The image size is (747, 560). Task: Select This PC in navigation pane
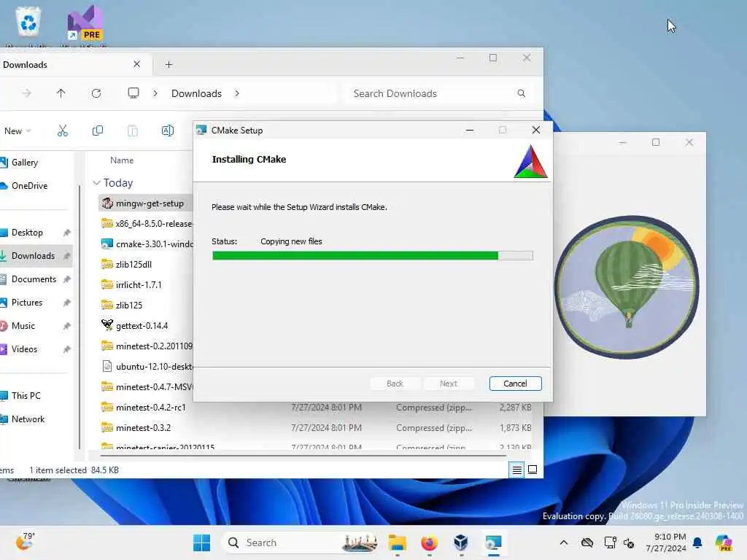pyautogui.click(x=26, y=396)
